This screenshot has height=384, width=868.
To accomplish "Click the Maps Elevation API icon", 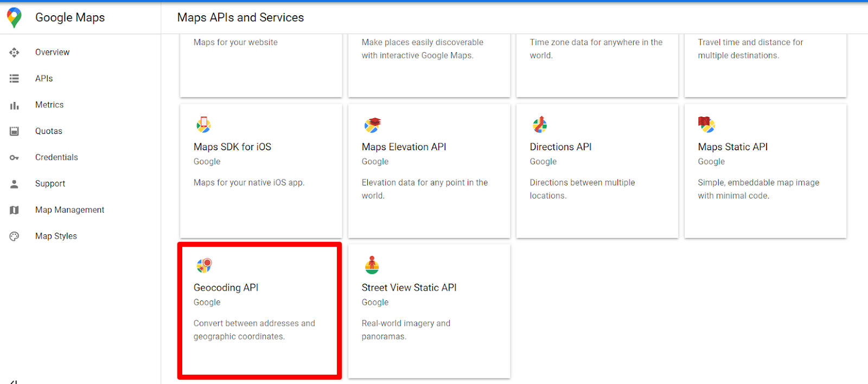I will tap(372, 125).
